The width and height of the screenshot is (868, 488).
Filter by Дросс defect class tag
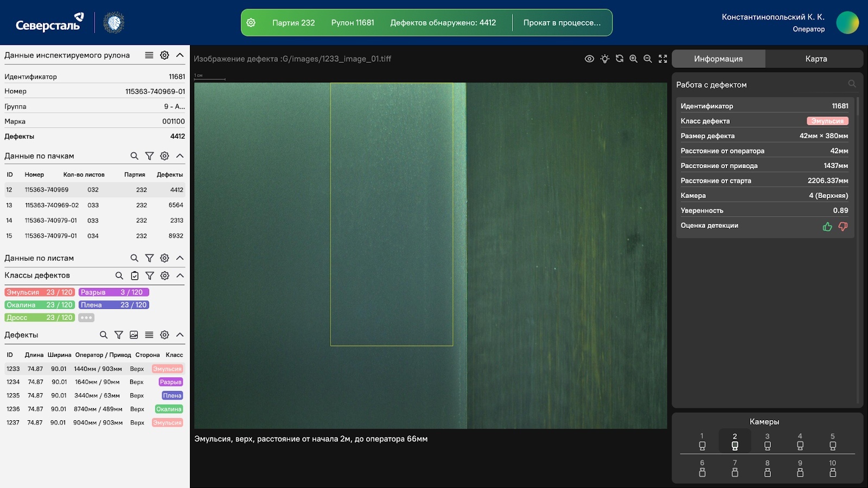40,318
